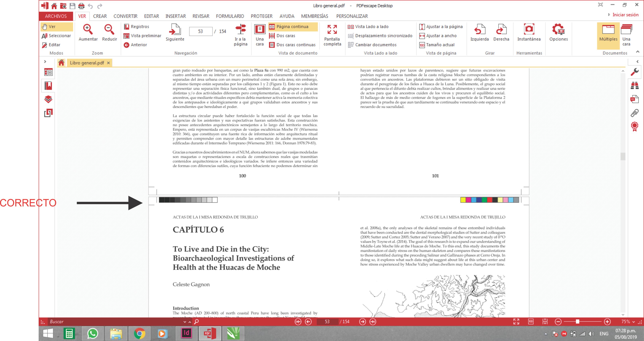Take an Instantánea snapshot

529,33
